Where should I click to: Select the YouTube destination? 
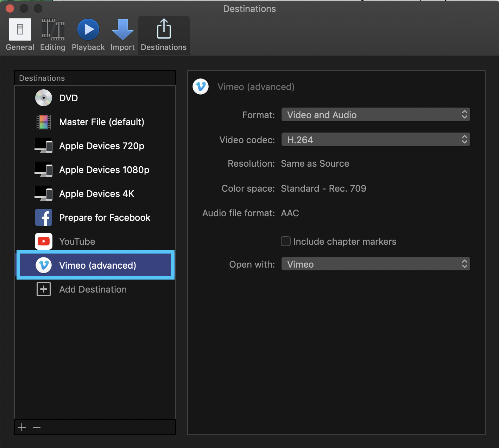[x=77, y=242]
